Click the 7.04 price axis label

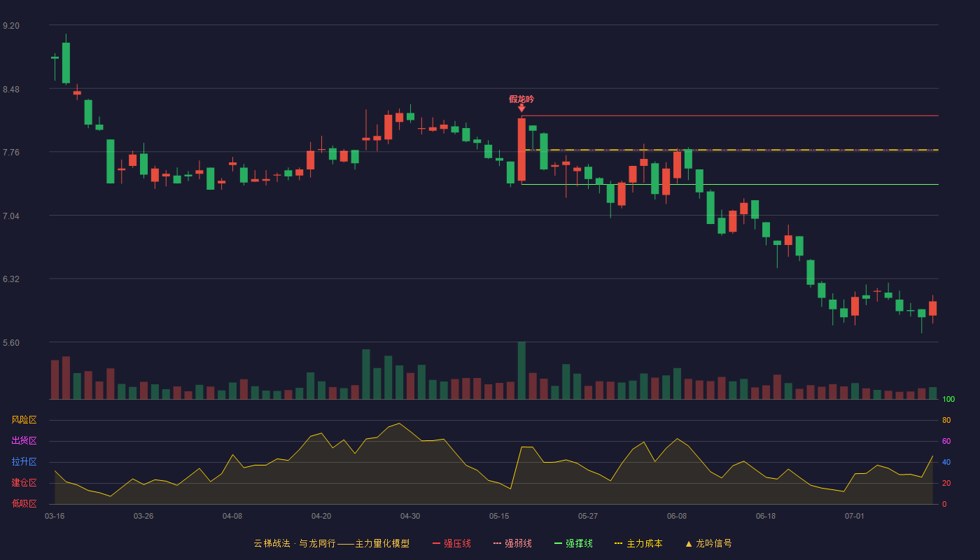(11, 216)
